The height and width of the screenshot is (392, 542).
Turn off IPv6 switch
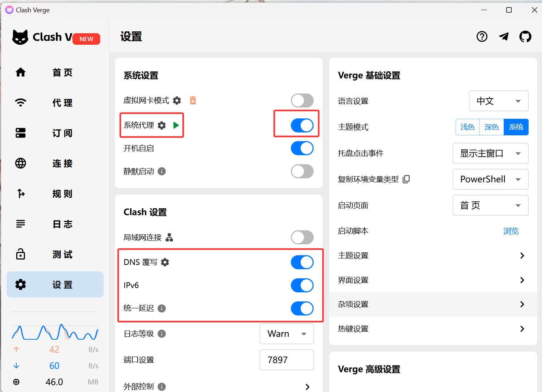(302, 285)
